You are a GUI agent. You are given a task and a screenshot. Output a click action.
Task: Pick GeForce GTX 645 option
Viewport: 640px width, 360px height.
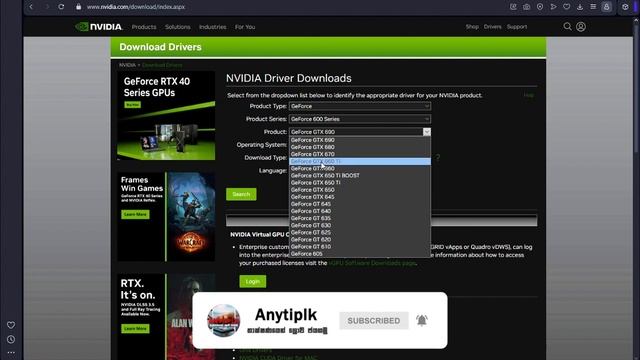tap(360, 197)
